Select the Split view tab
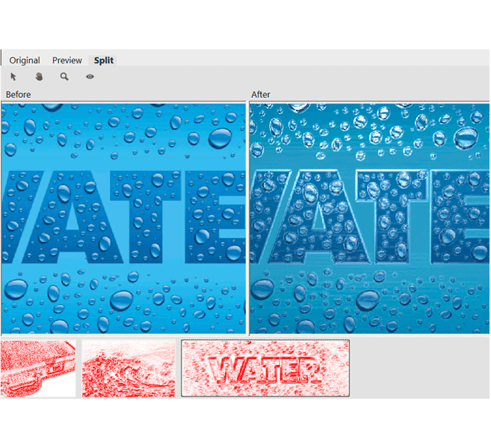Image resolution: width=491 pixels, height=448 pixels. 104,60
